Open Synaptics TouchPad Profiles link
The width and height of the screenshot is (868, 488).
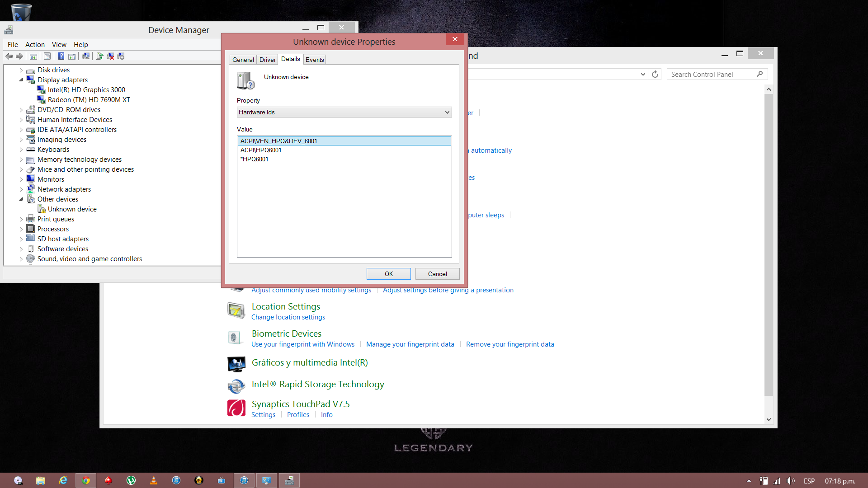point(298,415)
